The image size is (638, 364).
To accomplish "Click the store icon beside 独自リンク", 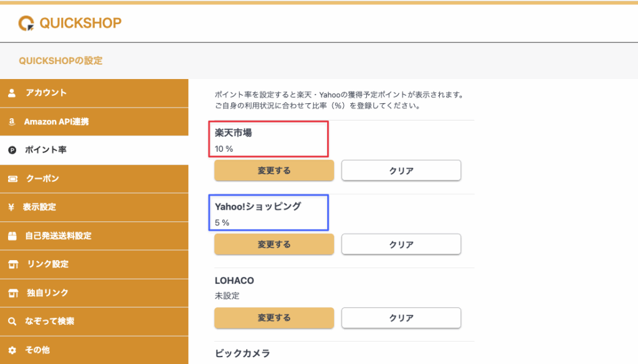I will tap(12, 293).
